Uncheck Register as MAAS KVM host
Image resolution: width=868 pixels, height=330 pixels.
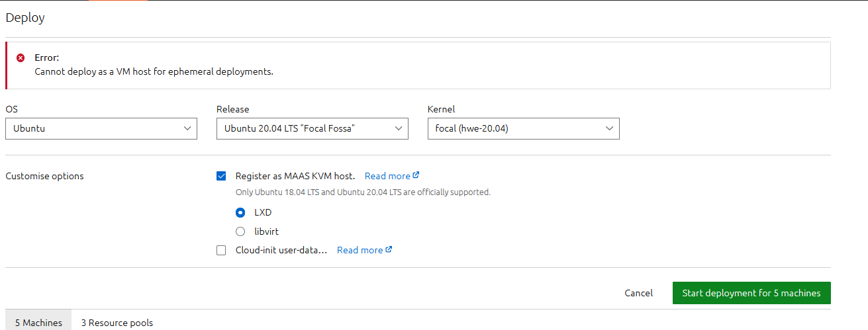221,176
